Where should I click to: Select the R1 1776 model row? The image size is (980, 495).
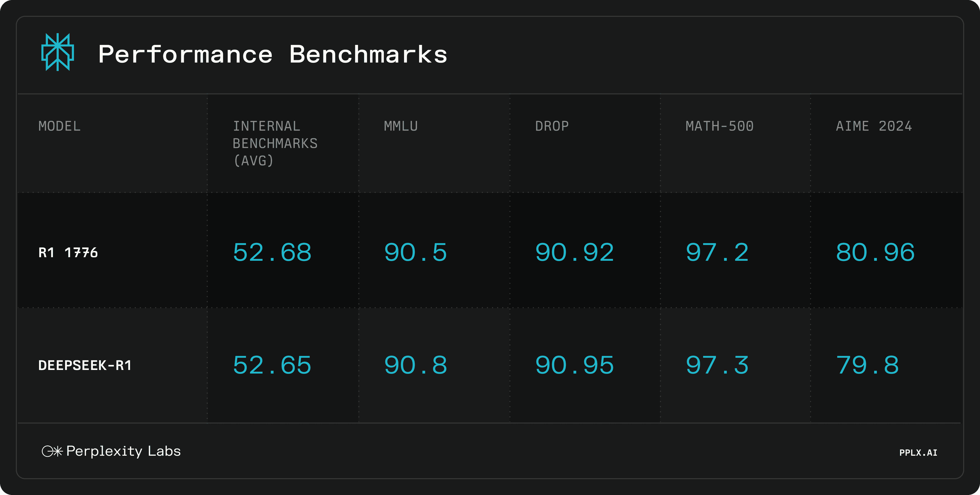click(x=489, y=246)
